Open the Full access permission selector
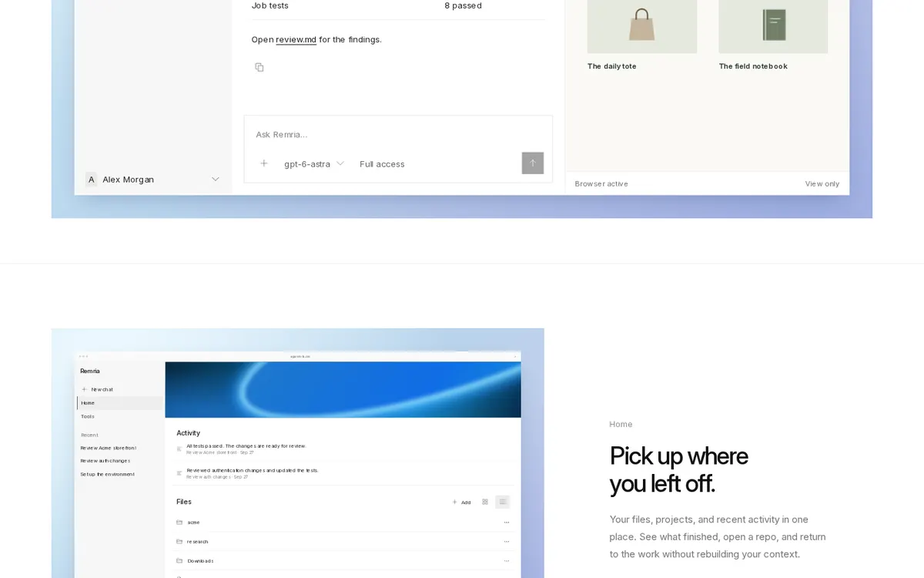Screen dimensions: 924x578 [x=382, y=163]
